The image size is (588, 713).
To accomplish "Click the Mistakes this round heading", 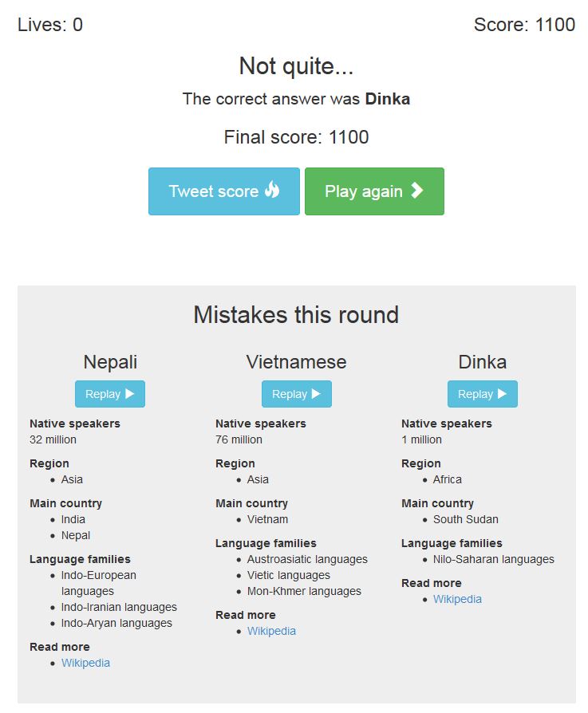I will [x=296, y=314].
